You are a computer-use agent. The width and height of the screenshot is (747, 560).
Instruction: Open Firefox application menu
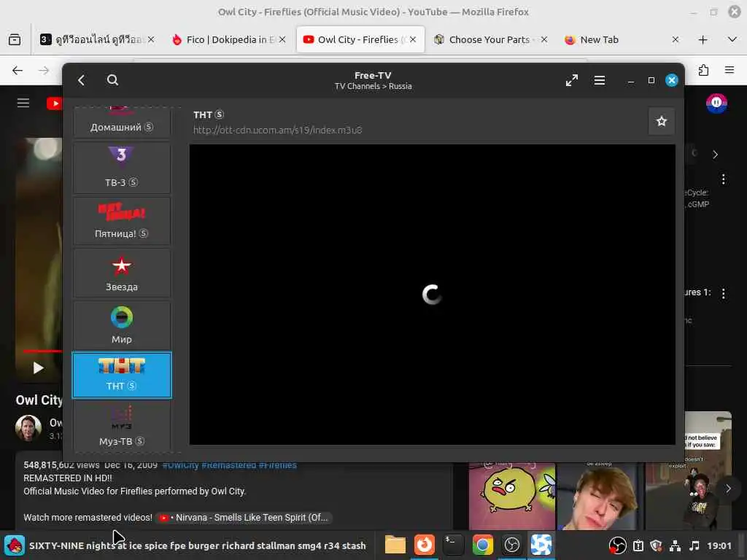729,71
